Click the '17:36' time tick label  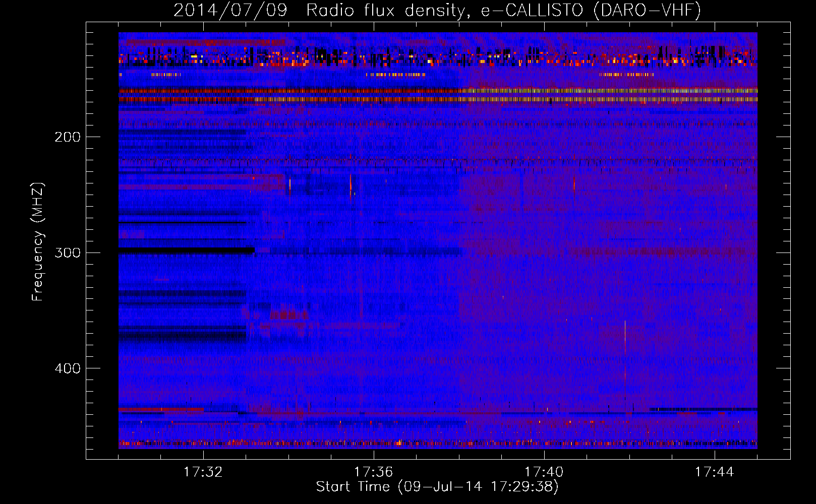point(373,472)
